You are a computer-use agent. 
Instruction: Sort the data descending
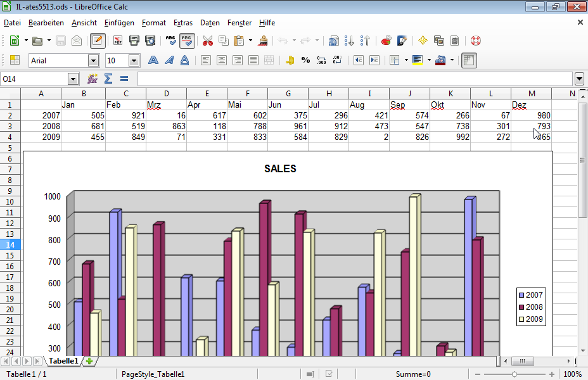click(365, 41)
